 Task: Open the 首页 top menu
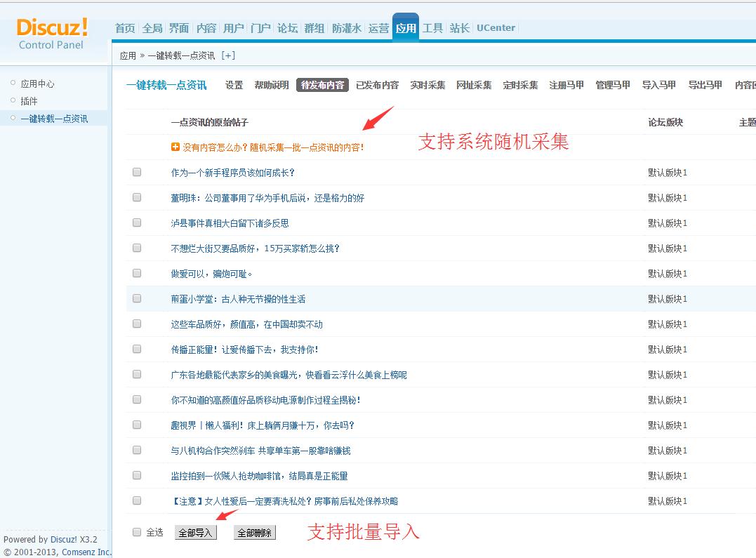coord(125,28)
